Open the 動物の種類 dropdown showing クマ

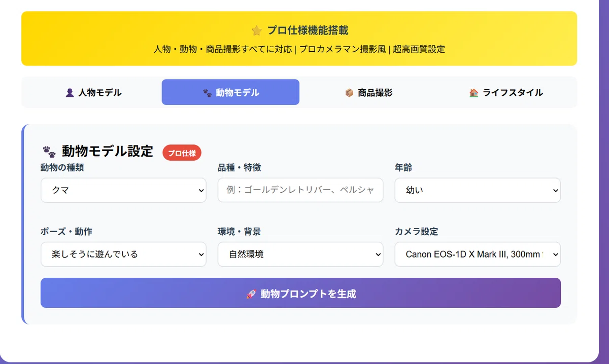point(123,190)
